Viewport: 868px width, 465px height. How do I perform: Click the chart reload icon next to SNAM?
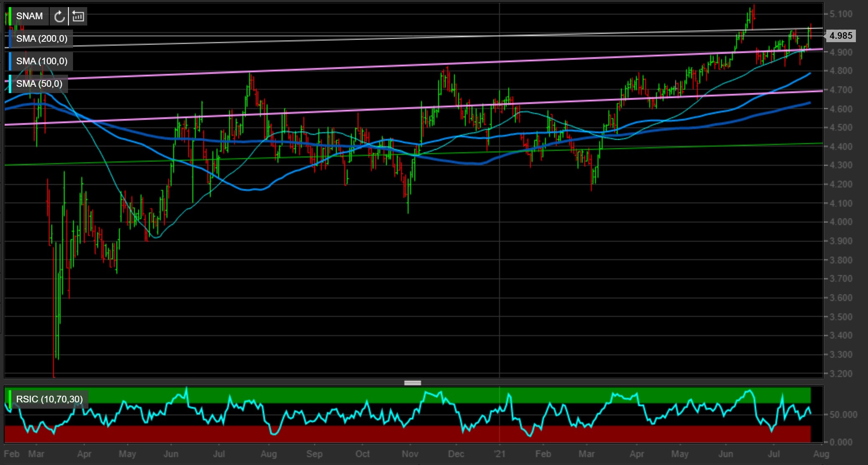pyautogui.click(x=59, y=16)
